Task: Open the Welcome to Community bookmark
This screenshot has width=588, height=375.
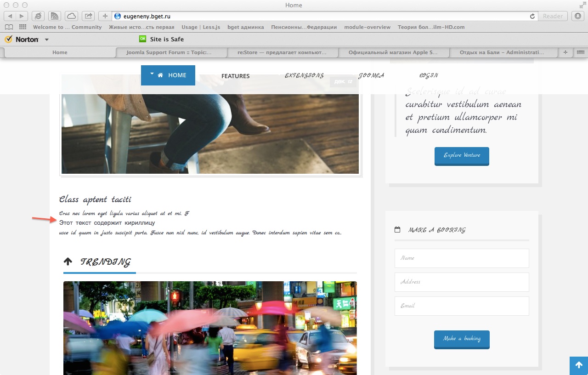Action: click(x=67, y=27)
